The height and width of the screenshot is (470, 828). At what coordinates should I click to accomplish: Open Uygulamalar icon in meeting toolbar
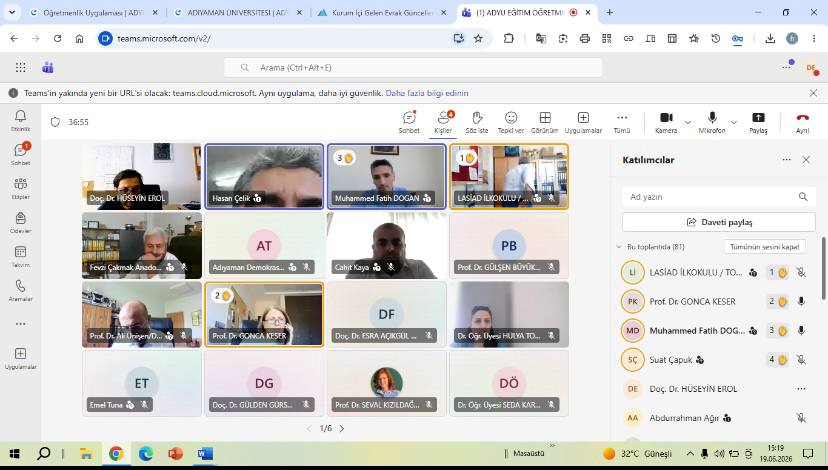pyautogui.click(x=583, y=122)
